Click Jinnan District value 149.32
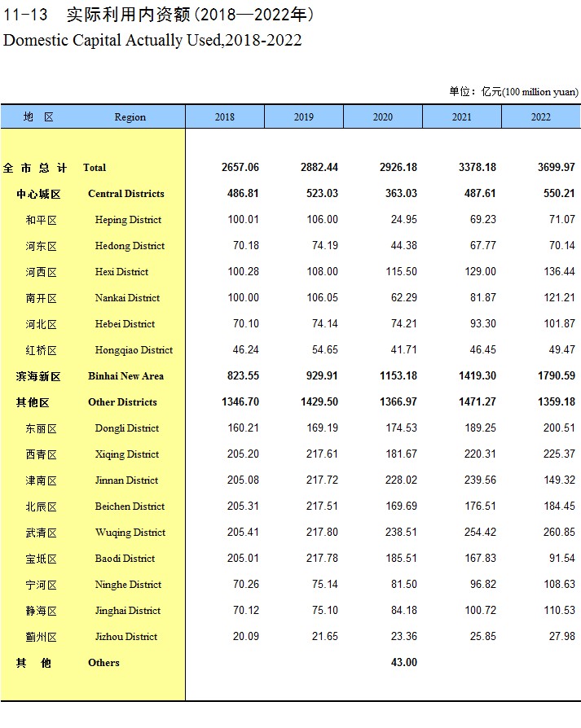This screenshot has height=728, width=581. (560, 480)
